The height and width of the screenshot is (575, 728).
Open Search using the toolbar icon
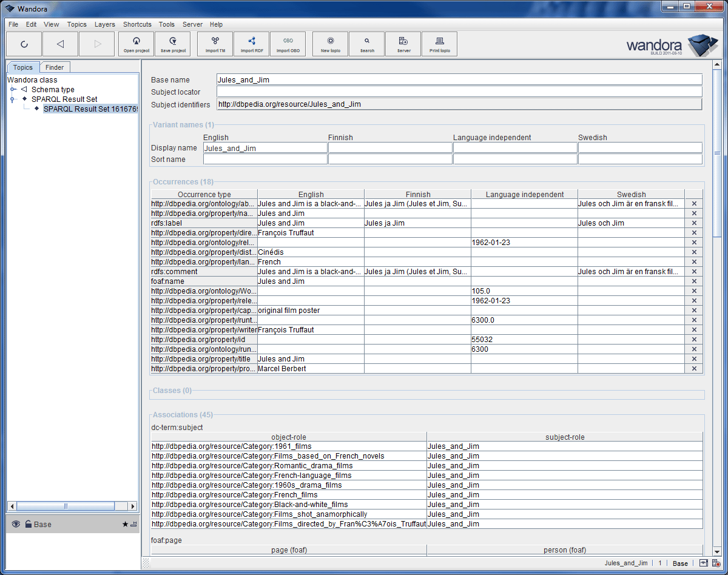(x=366, y=44)
